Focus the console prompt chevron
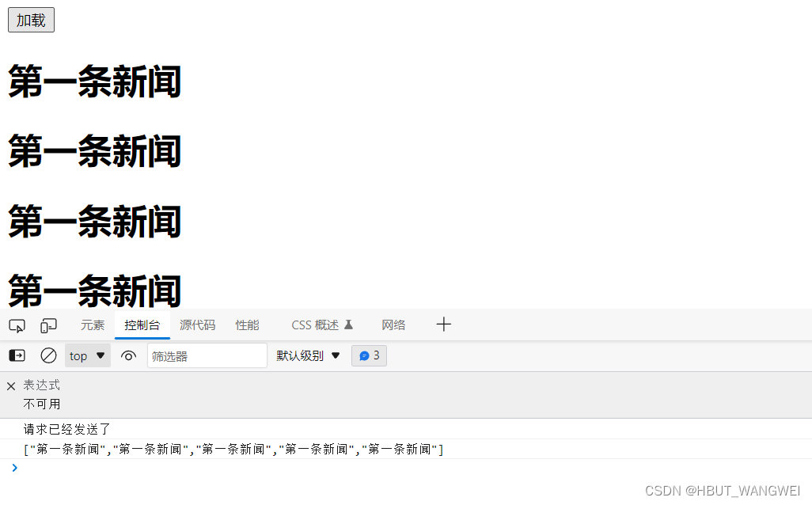This screenshot has height=505, width=812. pyautogui.click(x=14, y=468)
